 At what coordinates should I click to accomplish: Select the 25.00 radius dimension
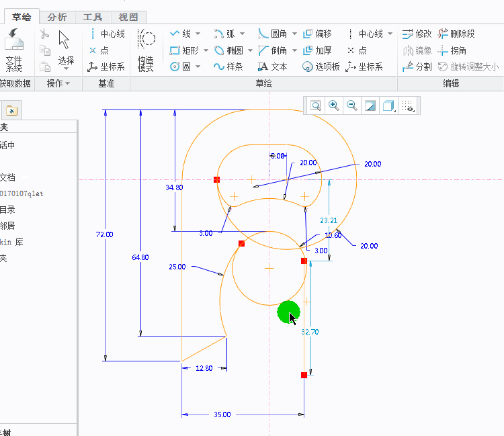coord(177,267)
